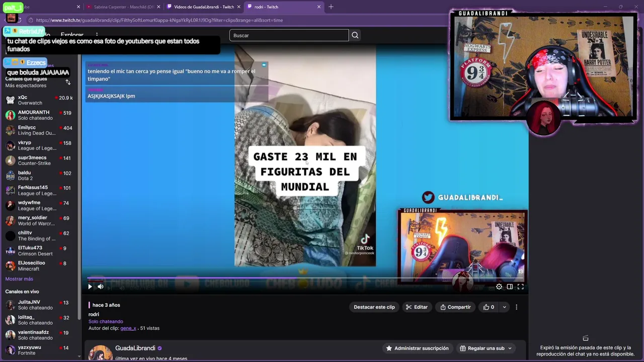Like the clip with thumbs up
Screen dimensions: 644x362
(489, 307)
